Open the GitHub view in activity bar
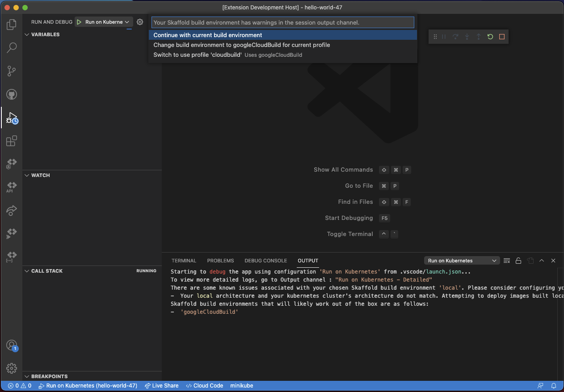This screenshot has width=564, height=392. tap(12, 94)
